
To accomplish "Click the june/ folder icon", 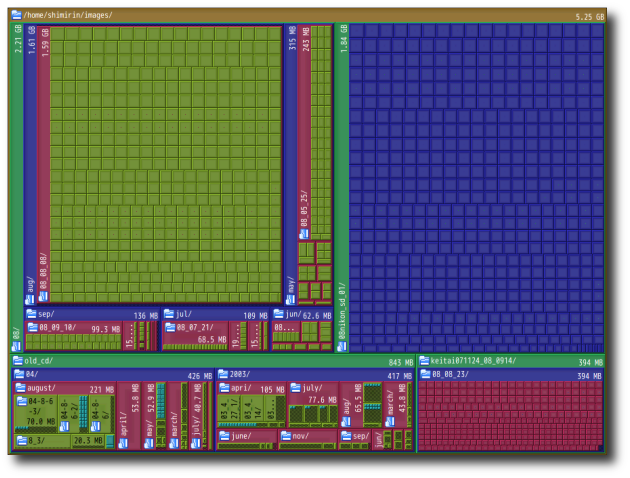I will pos(224,436).
